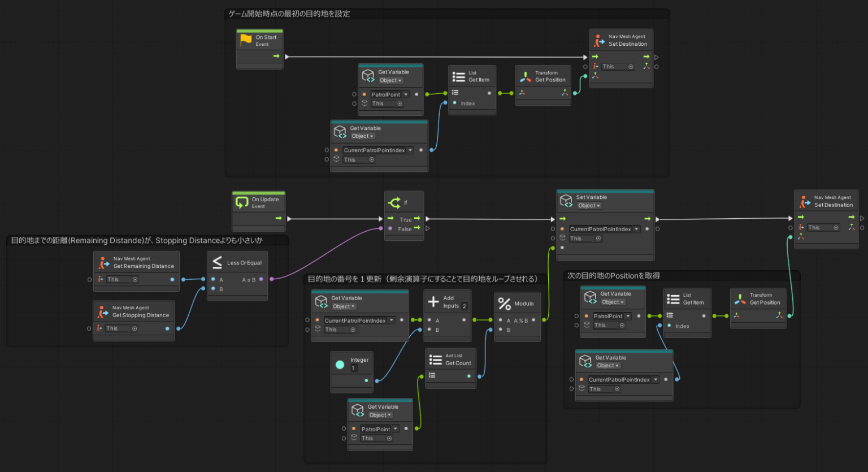Click the object picker target on Set Destination's This field
This screenshot has height=472, width=868.
pyautogui.click(x=632, y=66)
